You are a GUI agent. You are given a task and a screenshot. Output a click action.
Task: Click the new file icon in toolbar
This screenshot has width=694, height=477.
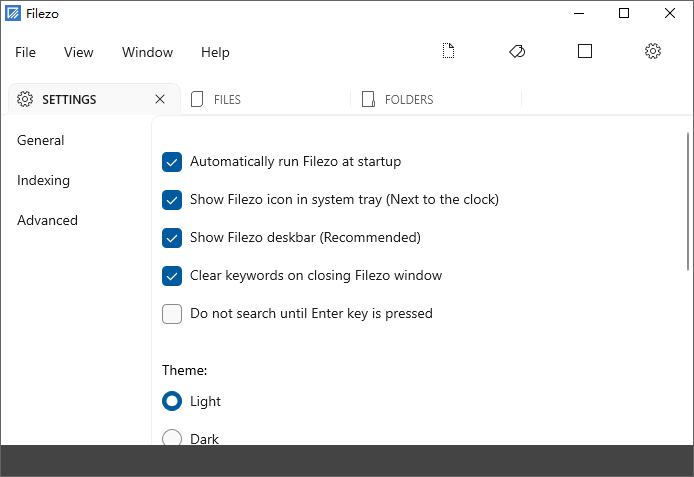(448, 51)
